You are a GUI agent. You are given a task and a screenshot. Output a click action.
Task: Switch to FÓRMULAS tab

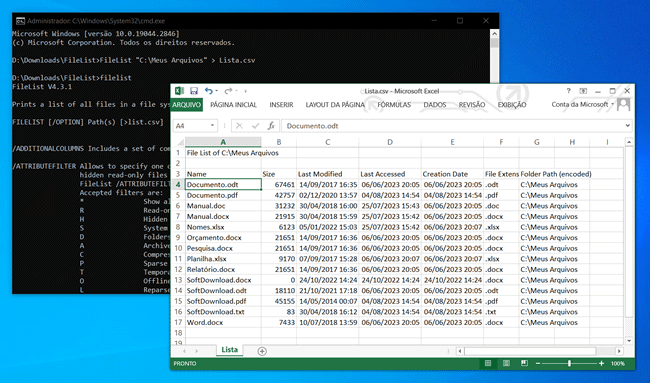394,105
